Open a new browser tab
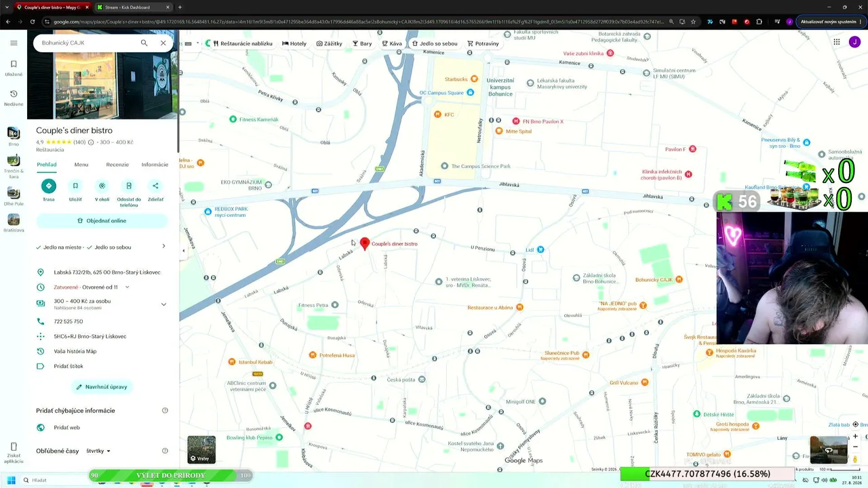 pyautogui.click(x=180, y=7)
